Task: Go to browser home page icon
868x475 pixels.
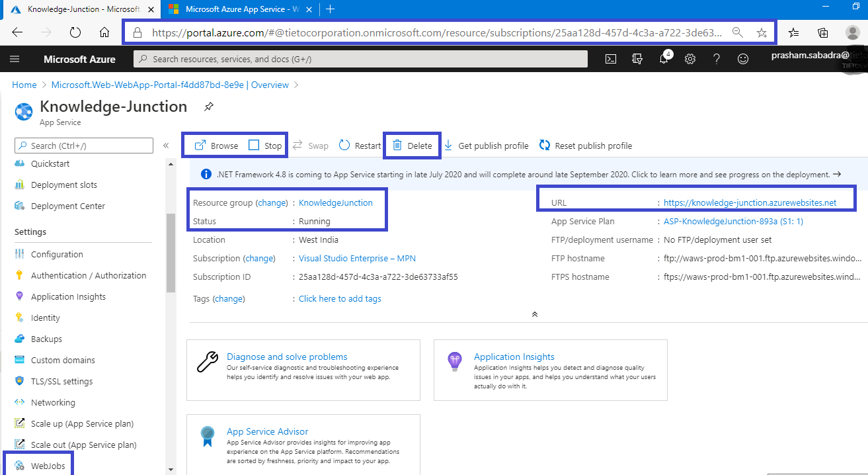Action: [104, 32]
